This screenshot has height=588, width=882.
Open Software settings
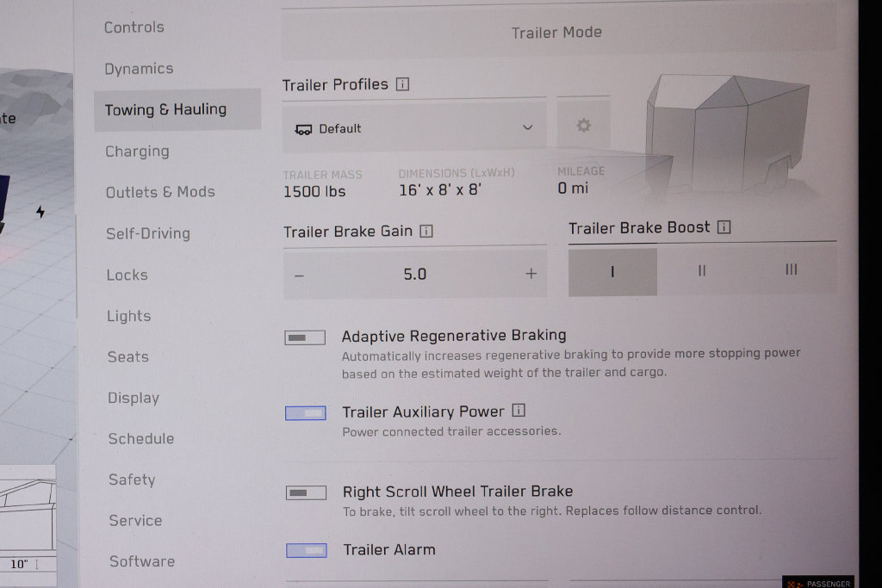(x=142, y=561)
